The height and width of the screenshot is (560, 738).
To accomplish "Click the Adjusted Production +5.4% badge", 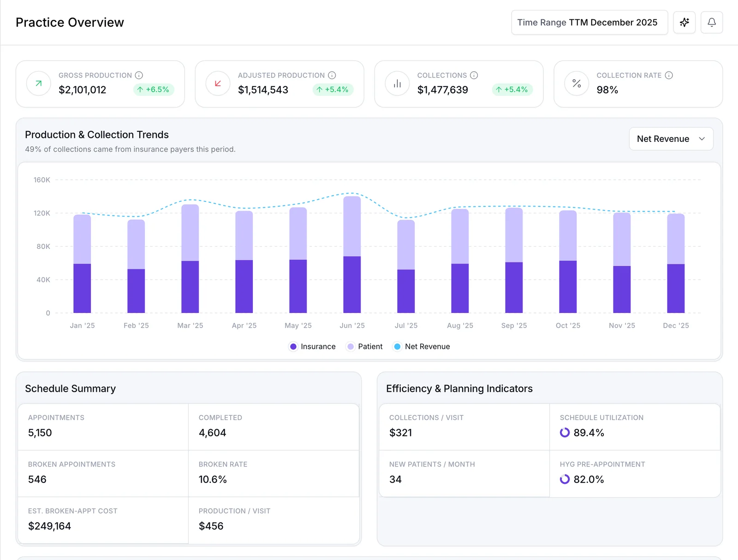I will 333,89.
